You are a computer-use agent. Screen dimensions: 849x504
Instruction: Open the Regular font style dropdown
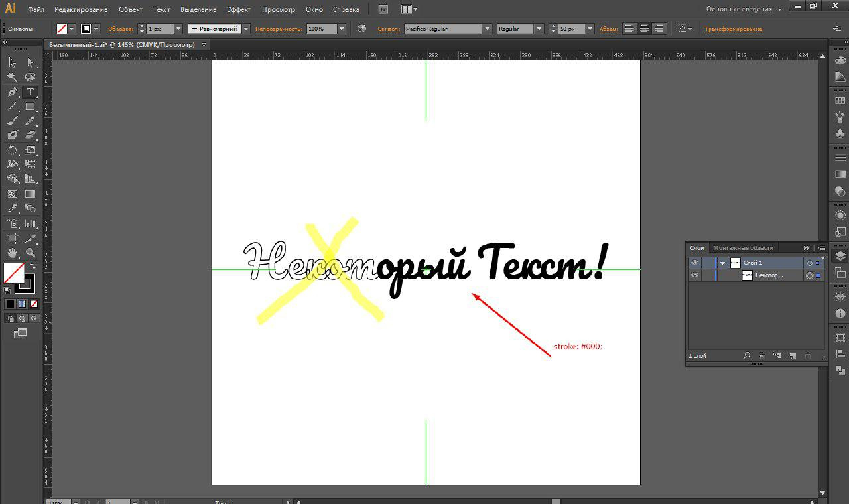[538, 29]
